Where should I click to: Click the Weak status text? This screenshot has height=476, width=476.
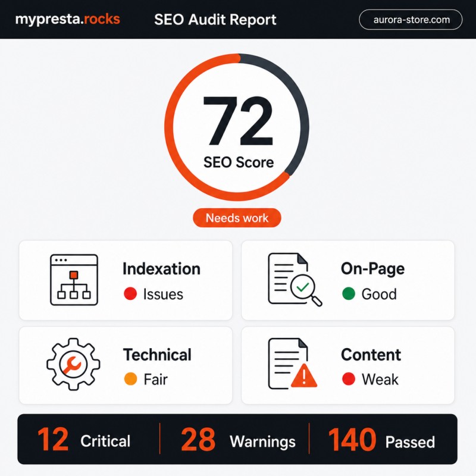coord(380,380)
